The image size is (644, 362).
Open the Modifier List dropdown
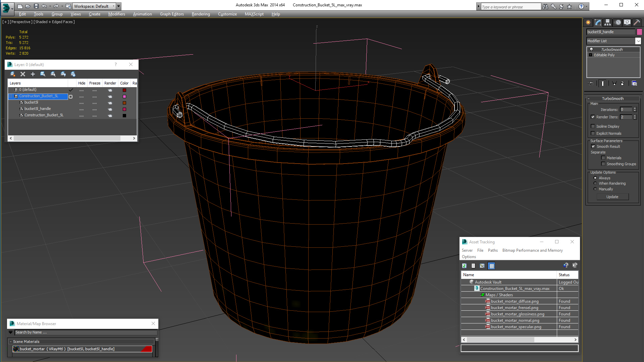point(638,41)
